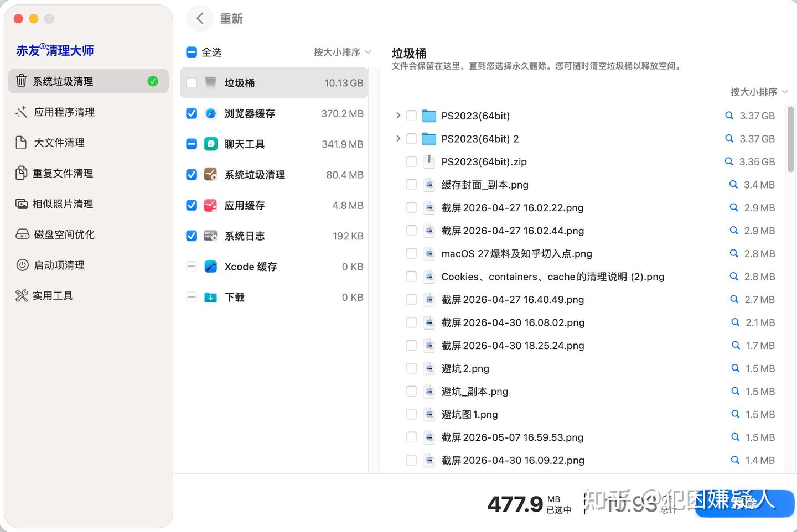Viewport: 797px width, 532px height.
Task: Click the 浏览器缓存 Safari icon
Action: pos(210,113)
